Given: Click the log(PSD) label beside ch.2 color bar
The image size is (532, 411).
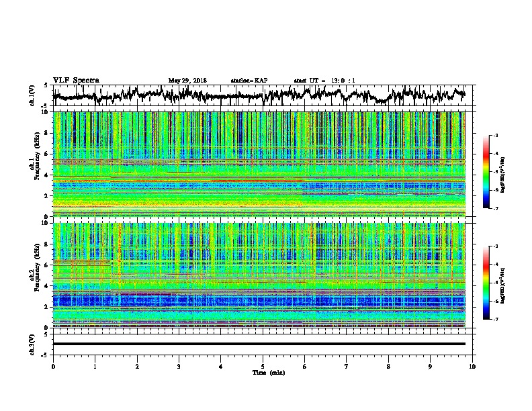Looking at the screenshot, I should (503, 285).
